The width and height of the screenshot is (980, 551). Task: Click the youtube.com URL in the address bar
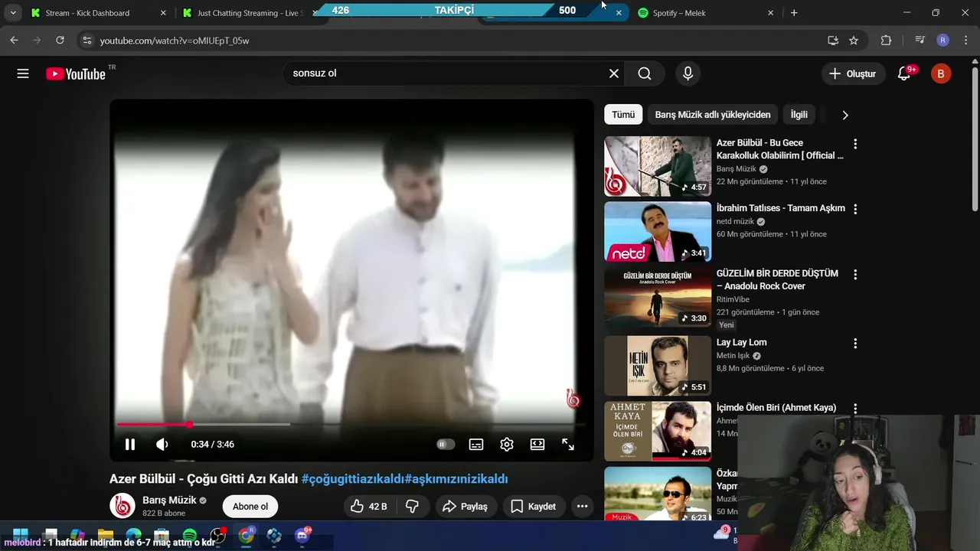pos(175,41)
